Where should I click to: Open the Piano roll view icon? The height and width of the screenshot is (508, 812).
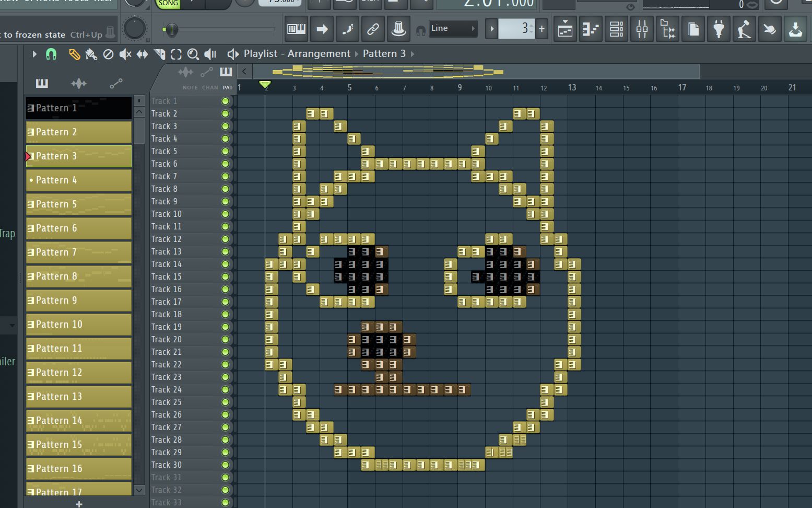click(591, 29)
